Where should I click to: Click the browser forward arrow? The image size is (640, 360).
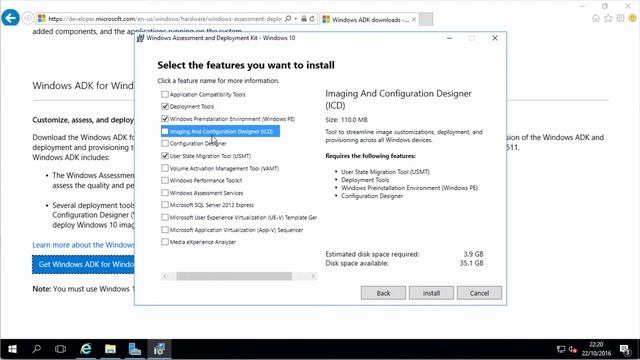pyautogui.click(x=27, y=18)
